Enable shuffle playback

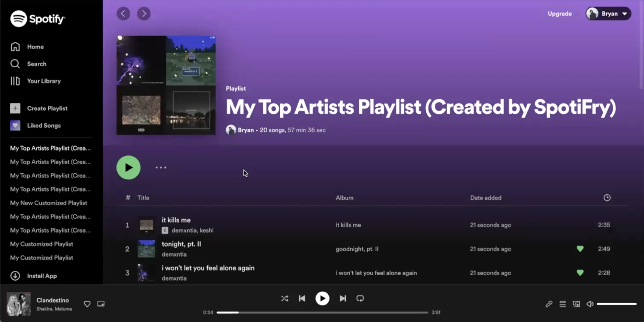coord(285,298)
